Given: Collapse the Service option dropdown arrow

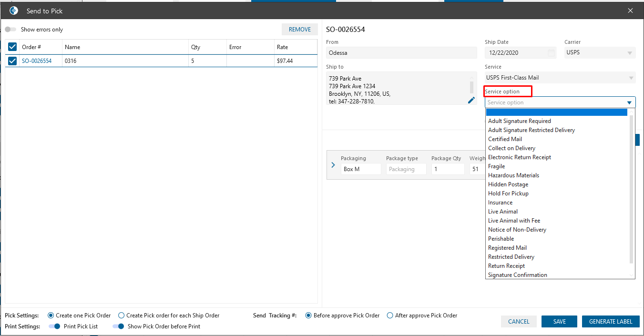Looking at the screenshot, I should pyautogui.click(x=629, y=102).
